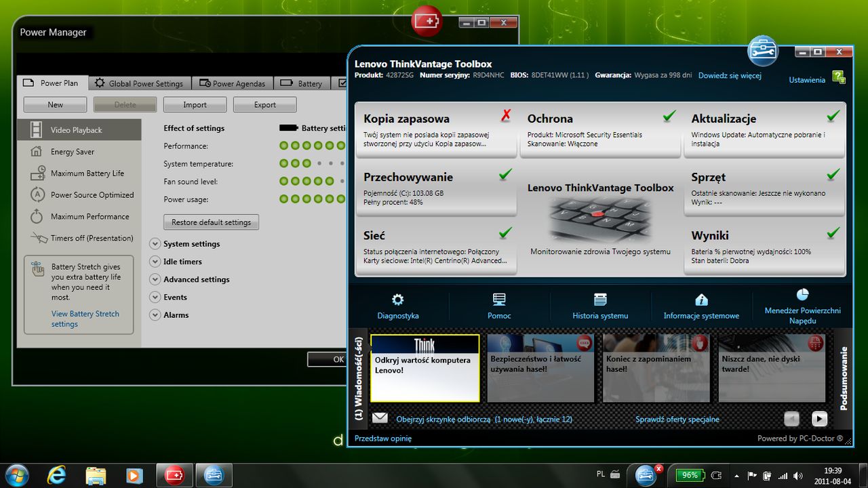Select Maximum Performance plan
This screenshot has height=488, width=868.
click(79, 217)
